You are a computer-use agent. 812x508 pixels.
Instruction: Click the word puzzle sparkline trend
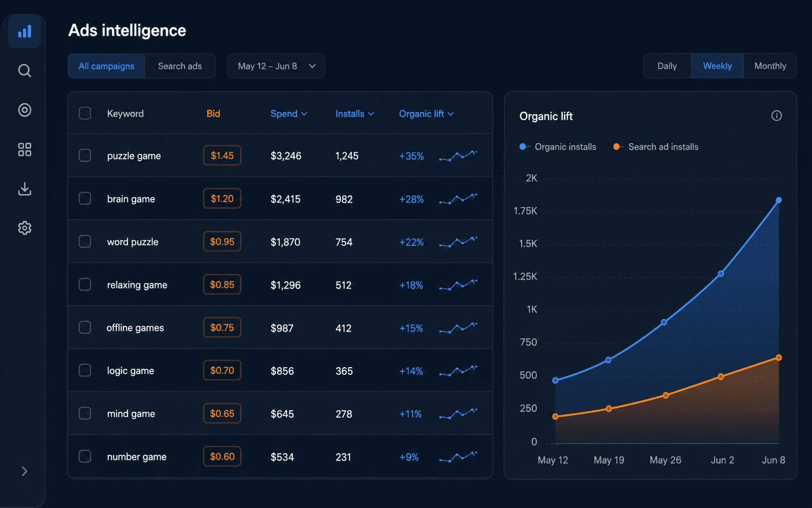[x=458, y=241]
